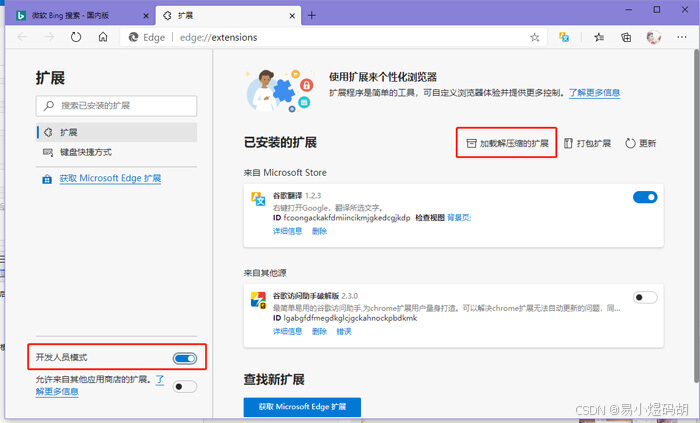
Task: Click 加载解压缩的扩展 button
Action: tap(507, 143)
